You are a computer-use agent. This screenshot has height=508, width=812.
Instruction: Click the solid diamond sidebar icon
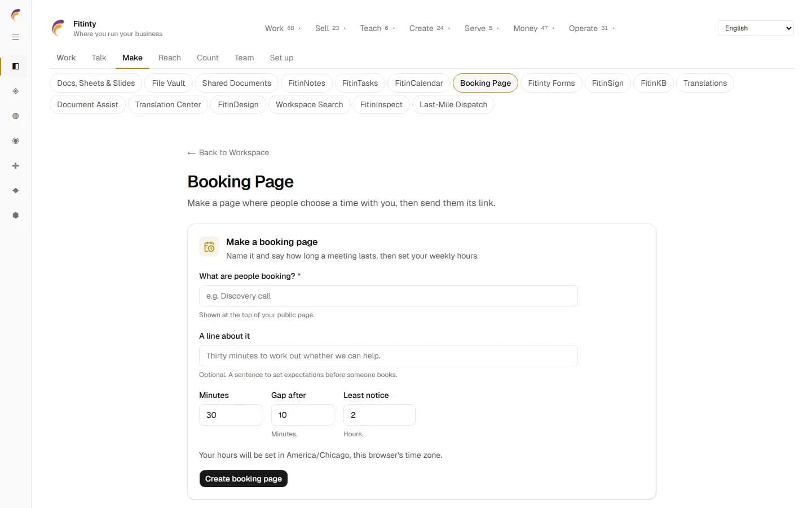click(x=16, y=191)
